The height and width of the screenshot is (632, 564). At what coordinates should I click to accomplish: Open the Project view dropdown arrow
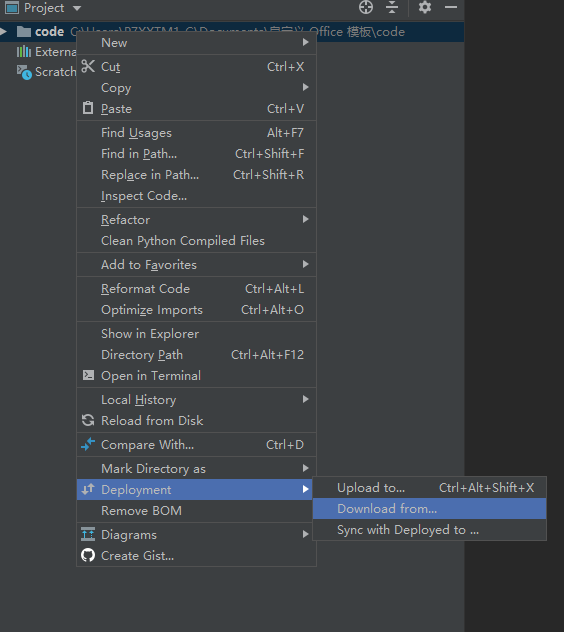pyautogui.click(x=77, y=8)
